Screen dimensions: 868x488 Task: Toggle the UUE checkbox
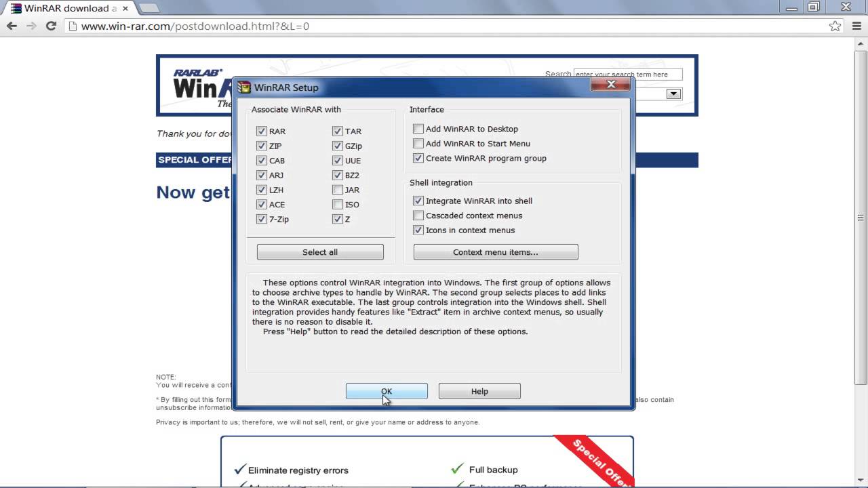(338, 161)
